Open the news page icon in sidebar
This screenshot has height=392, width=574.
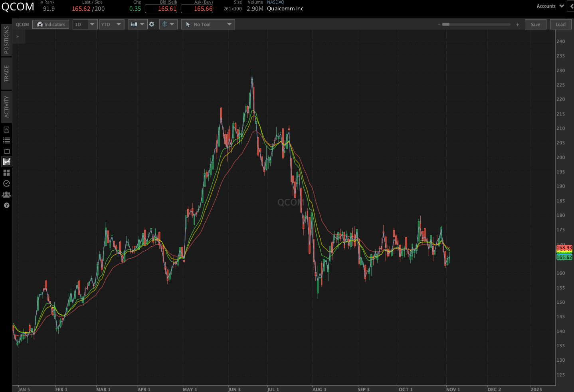pyautogui.click(x=6, y=130)
